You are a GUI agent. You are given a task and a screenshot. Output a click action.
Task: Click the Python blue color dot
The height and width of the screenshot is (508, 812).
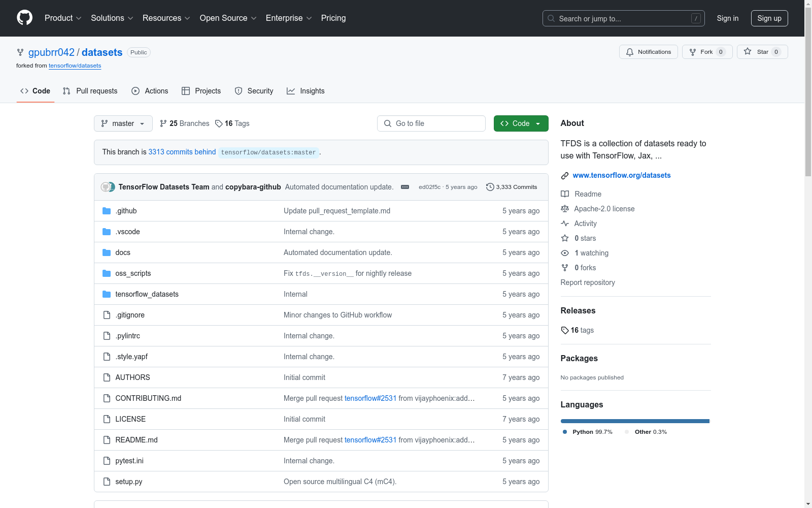point(565,432)
